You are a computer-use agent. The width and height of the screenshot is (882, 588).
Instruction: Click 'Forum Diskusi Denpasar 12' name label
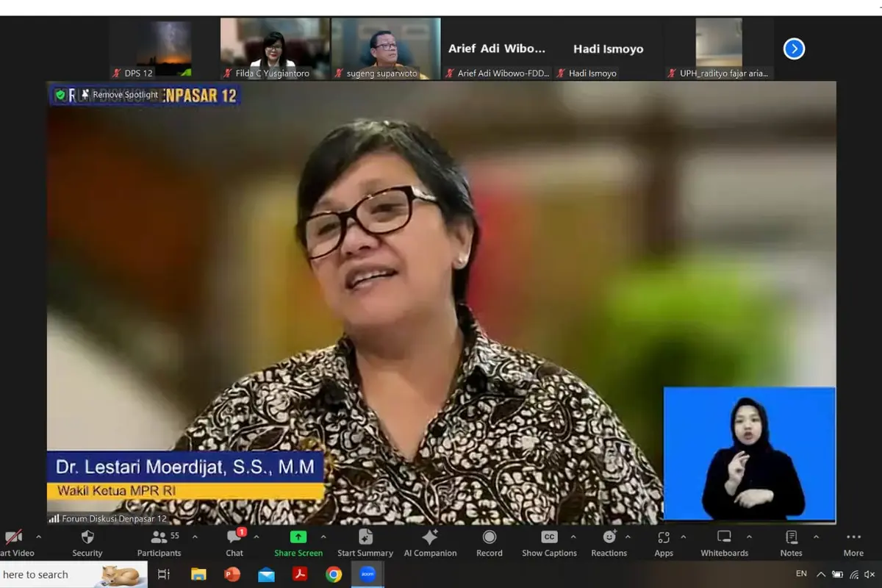coord(114,518)
